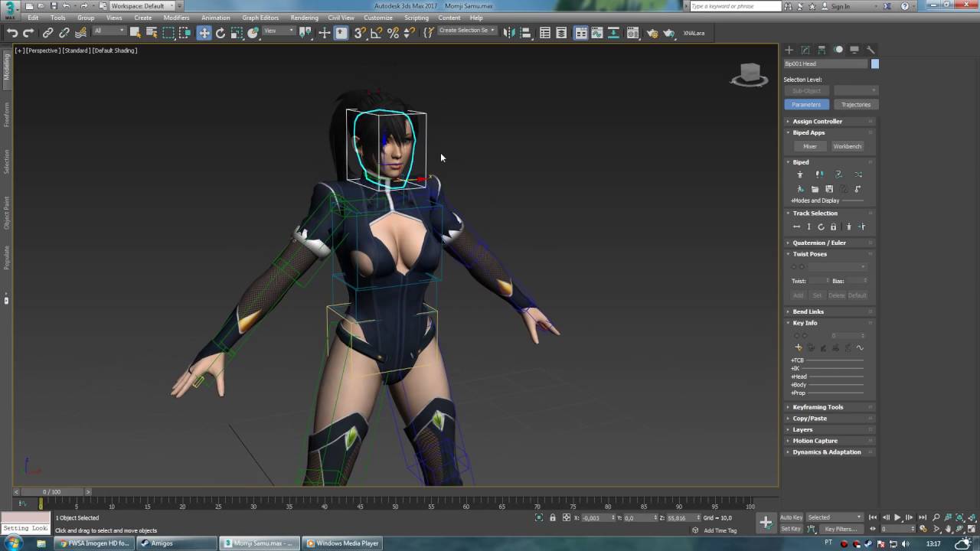Toggle the selection lock padlock icon

pyautogui.click(x=553, y=517)
